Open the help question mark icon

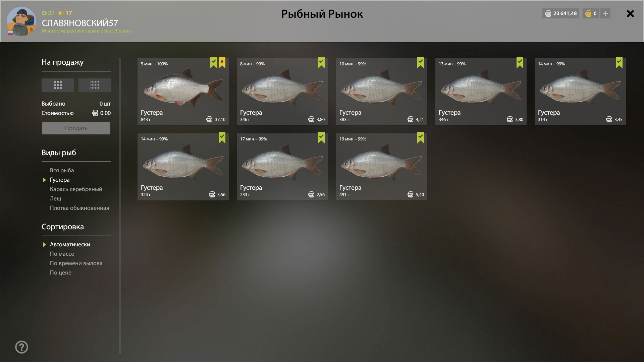point(22,347)
